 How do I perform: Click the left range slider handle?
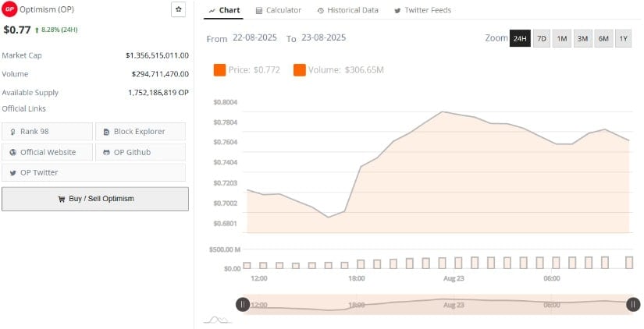coord(243,304)
